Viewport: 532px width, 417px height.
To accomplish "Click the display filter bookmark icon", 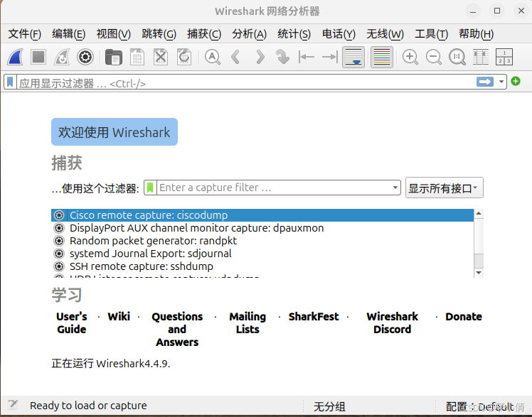I will click(10, 82).
